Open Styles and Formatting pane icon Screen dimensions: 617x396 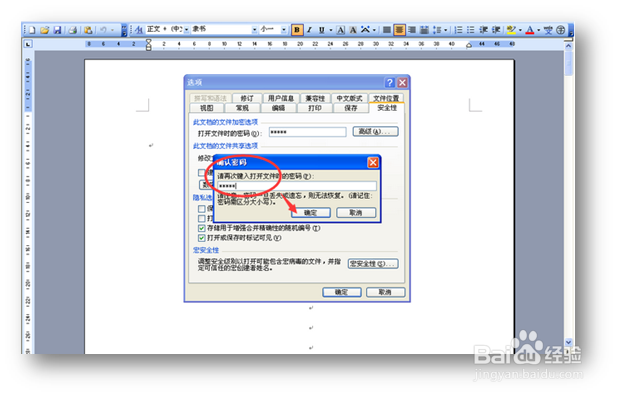click(139, 30)
